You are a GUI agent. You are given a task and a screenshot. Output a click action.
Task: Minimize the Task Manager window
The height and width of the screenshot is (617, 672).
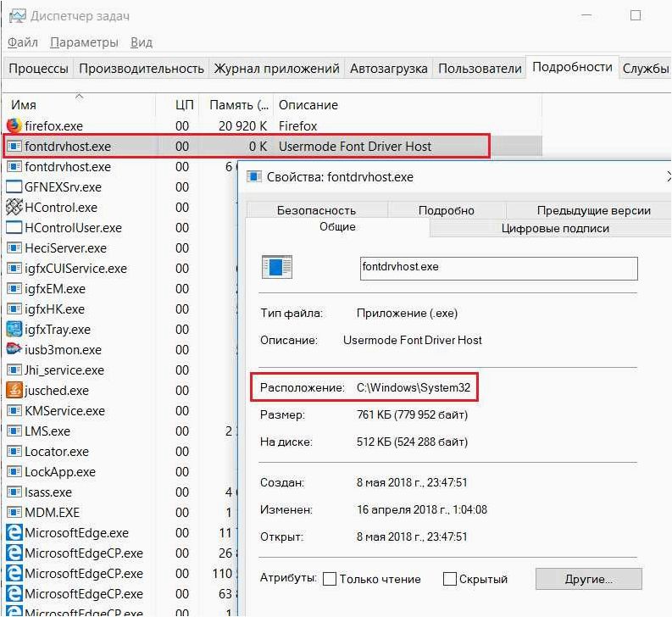(x=586, y=16)
